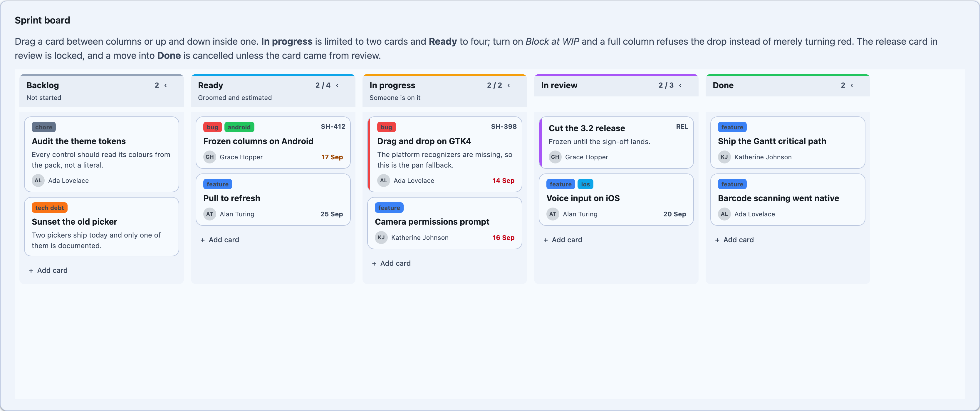
Task: Click the Someone is on it subtitle
Action: tap(395, 98)
